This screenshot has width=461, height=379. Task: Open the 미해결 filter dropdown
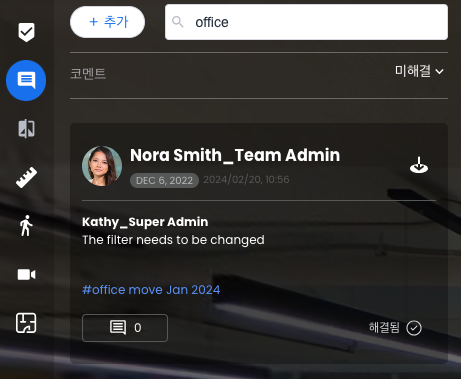coord(419,71)
